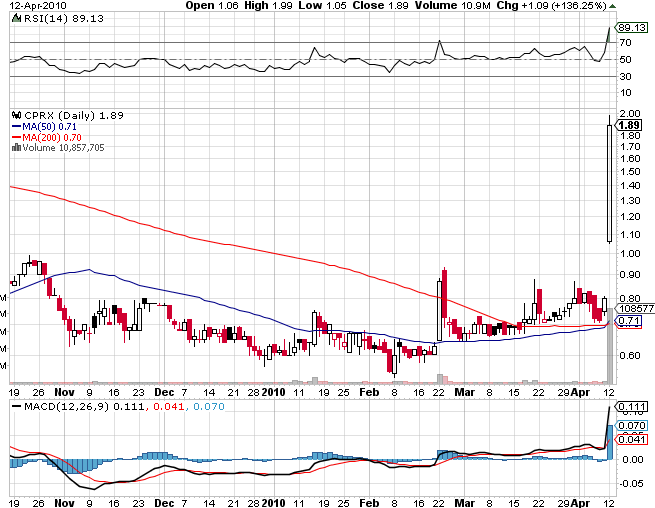This screenshot has height=508, width=655.
Task: Click the 12-Apr-2010 date header
Action: tap(38, 5)
